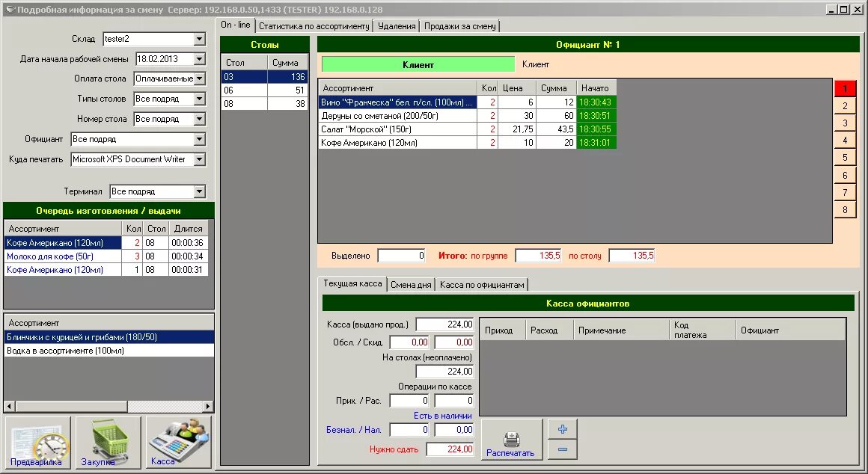Select Водка в ассортименте (100мл) row
The height and width of the screenshot is (474, 868).
pyautogui.click(x=109, y=351)
